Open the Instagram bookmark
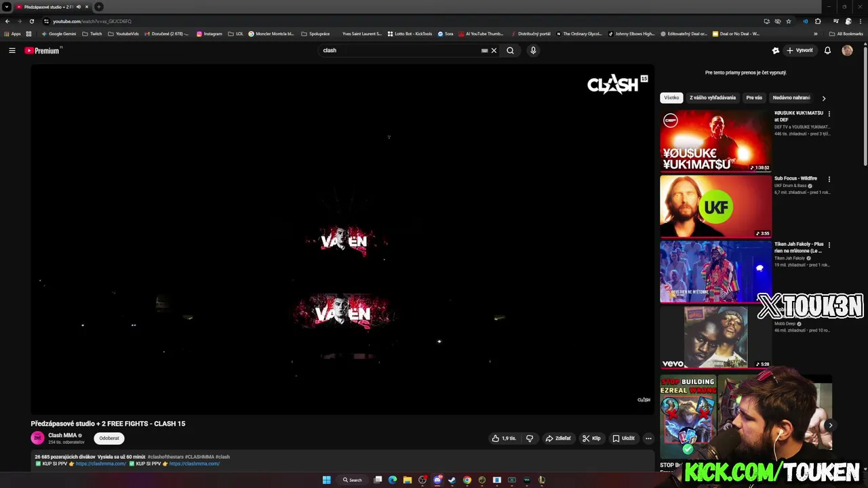 210,33
